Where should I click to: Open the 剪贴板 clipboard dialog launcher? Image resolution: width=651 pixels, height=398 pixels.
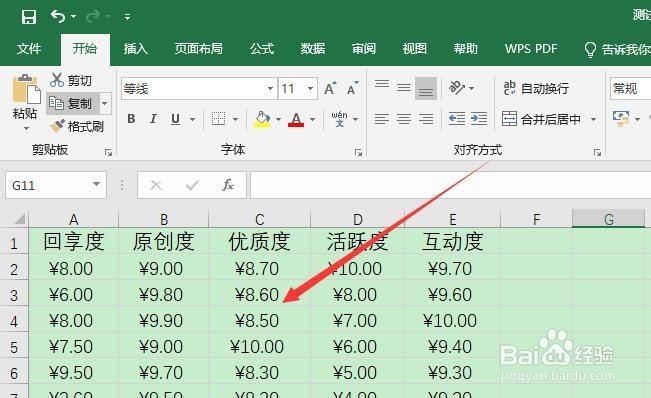tap(109, 152)
